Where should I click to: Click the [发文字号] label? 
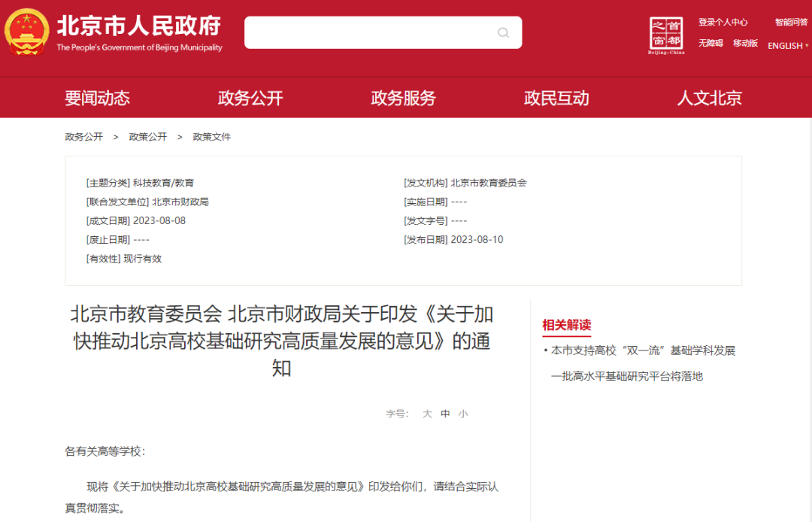[426, 220]
